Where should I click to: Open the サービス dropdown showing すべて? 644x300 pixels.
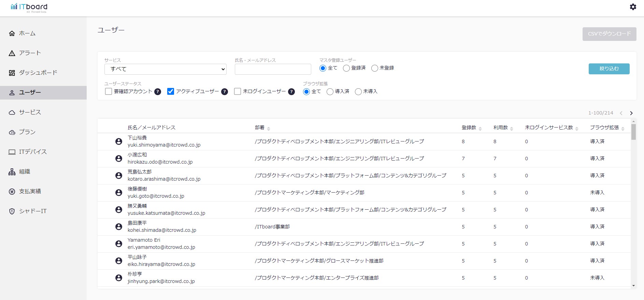coord(166,69)
